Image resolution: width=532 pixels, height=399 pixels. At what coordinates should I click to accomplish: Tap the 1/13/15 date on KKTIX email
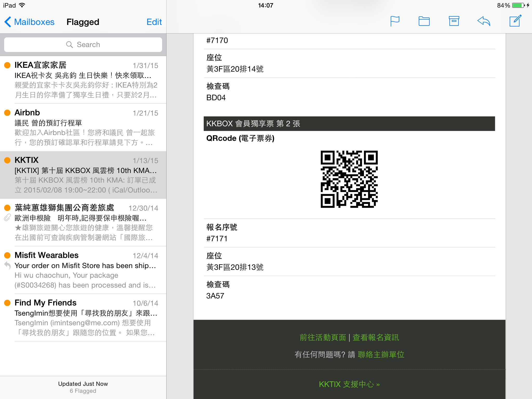pyautogui.click(x=145, y=161)
